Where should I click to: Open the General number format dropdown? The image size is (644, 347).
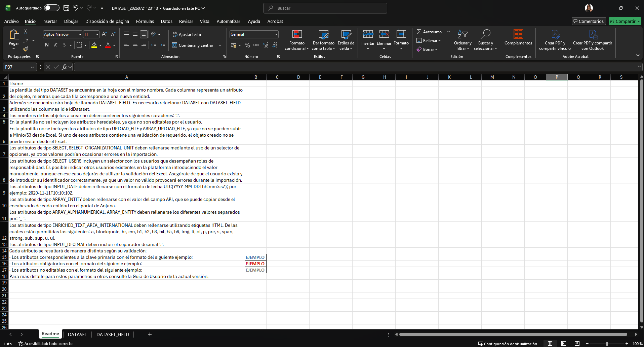click(276, 34)
